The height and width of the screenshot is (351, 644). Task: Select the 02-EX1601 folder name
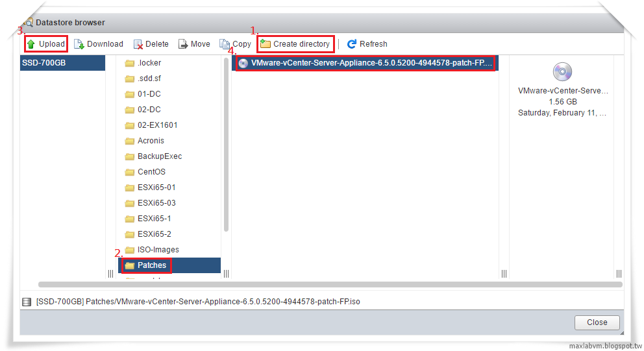click(158, 125)
